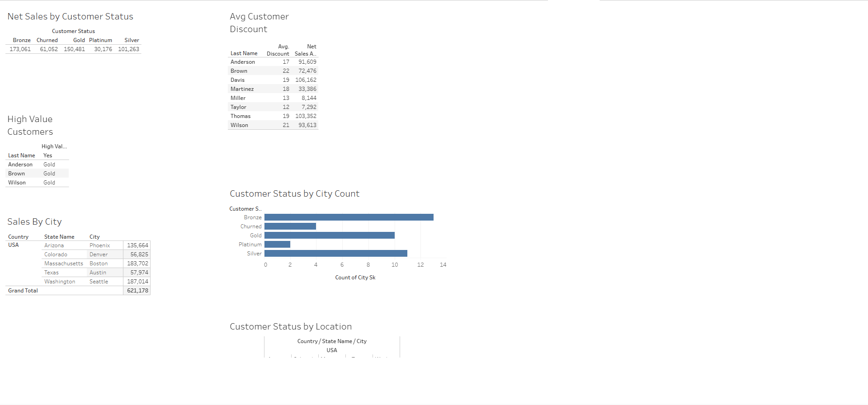Click the Count of City Sk axis title
The image size is (868, 405).
(355, 278)
